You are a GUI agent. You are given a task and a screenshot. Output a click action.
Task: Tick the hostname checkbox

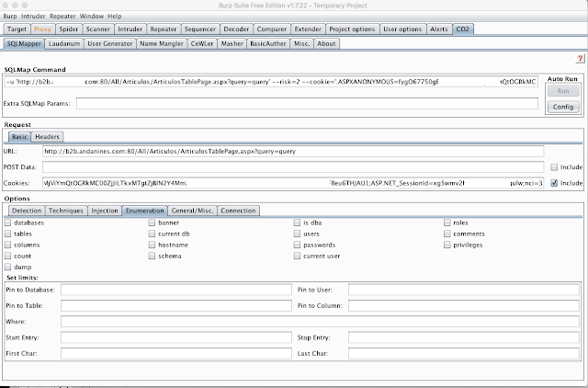152,245
